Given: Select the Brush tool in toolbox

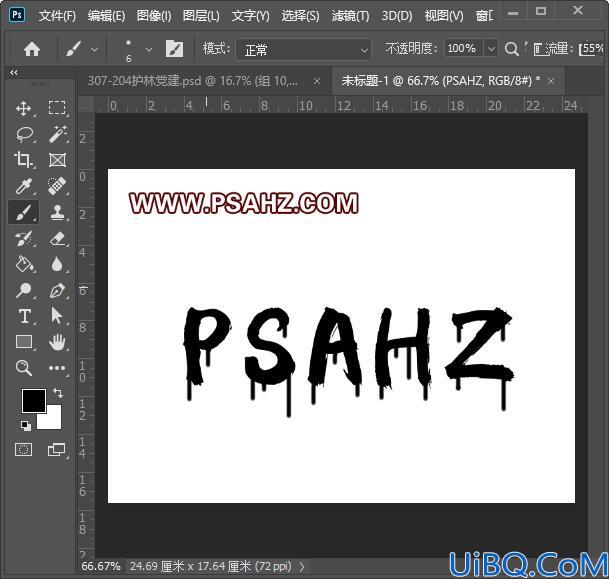Looking at the screenshot, I should (24, 212).
